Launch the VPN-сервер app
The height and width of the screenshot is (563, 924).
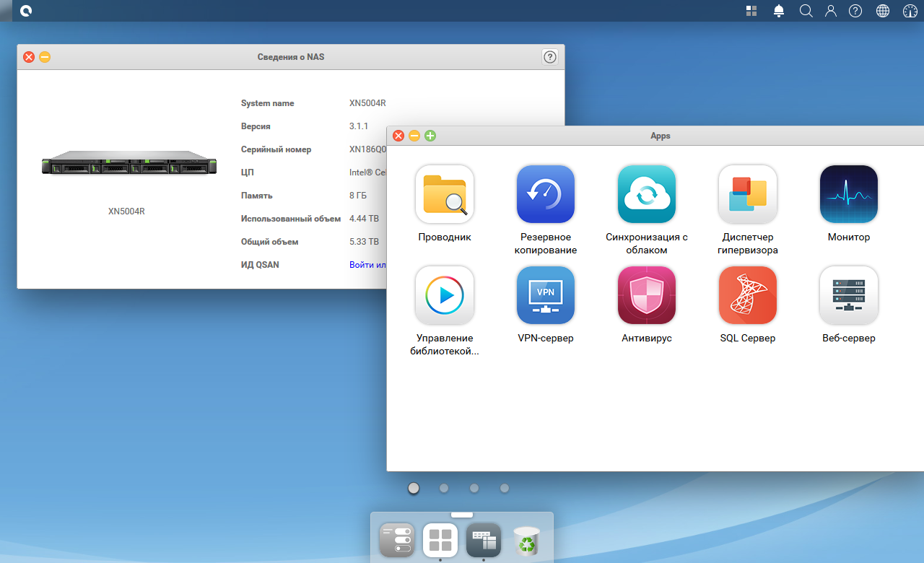point(546,295)
